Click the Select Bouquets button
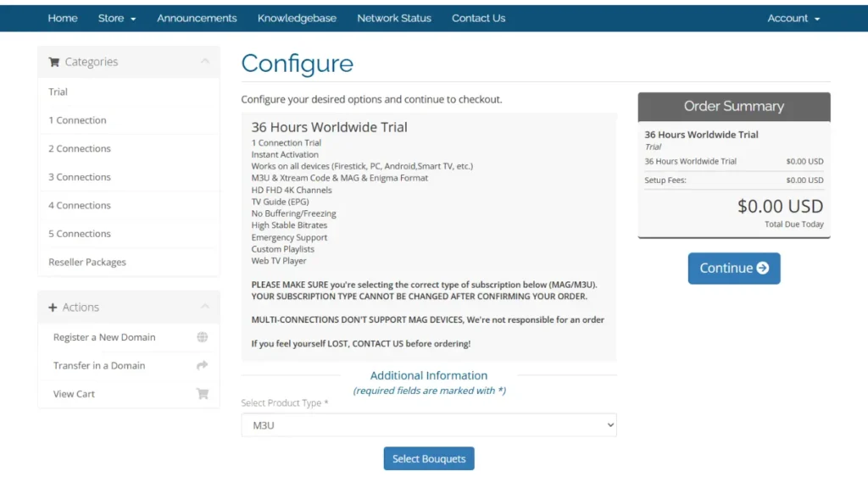This screenshot has height=488, width=868. 428,458
